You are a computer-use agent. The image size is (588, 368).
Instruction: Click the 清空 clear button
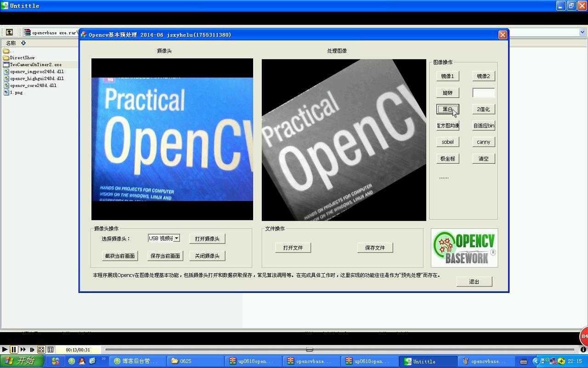coord(483,159)
